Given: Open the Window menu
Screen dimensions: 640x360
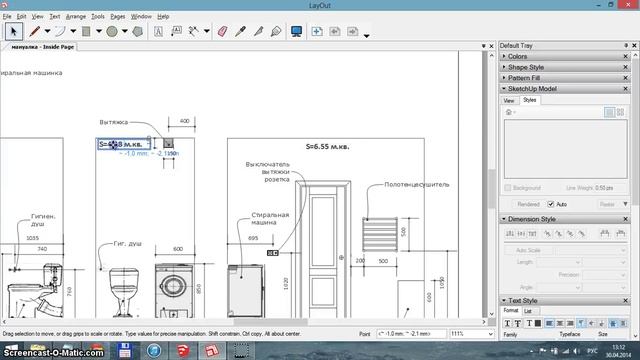Looking at the screenshot, I should point(141,16).
